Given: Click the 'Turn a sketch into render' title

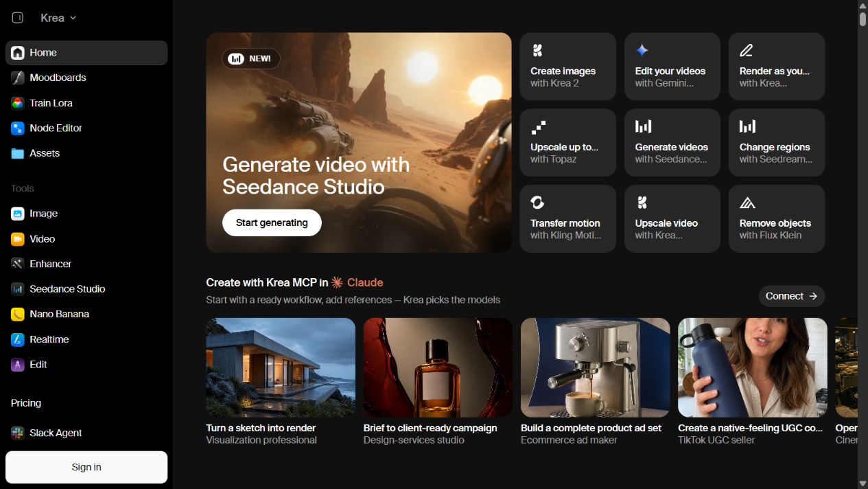Looking at the screenshot, I should tap(261, 428).
